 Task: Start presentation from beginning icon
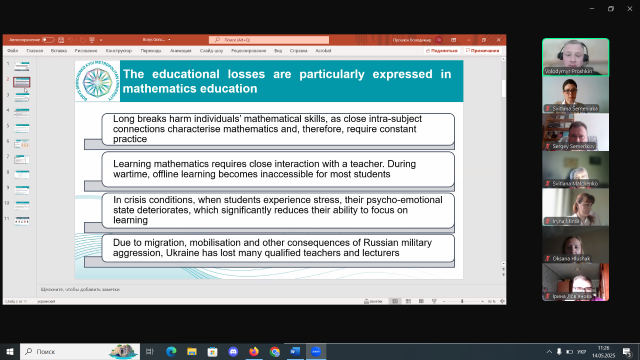click(92, 40)
